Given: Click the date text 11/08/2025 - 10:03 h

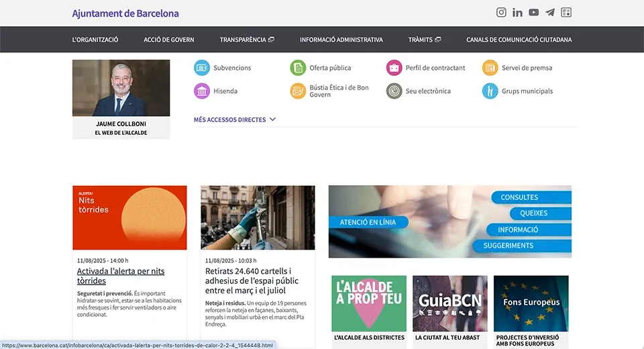Looking at the screenshot, I should (x=231, y=260).
